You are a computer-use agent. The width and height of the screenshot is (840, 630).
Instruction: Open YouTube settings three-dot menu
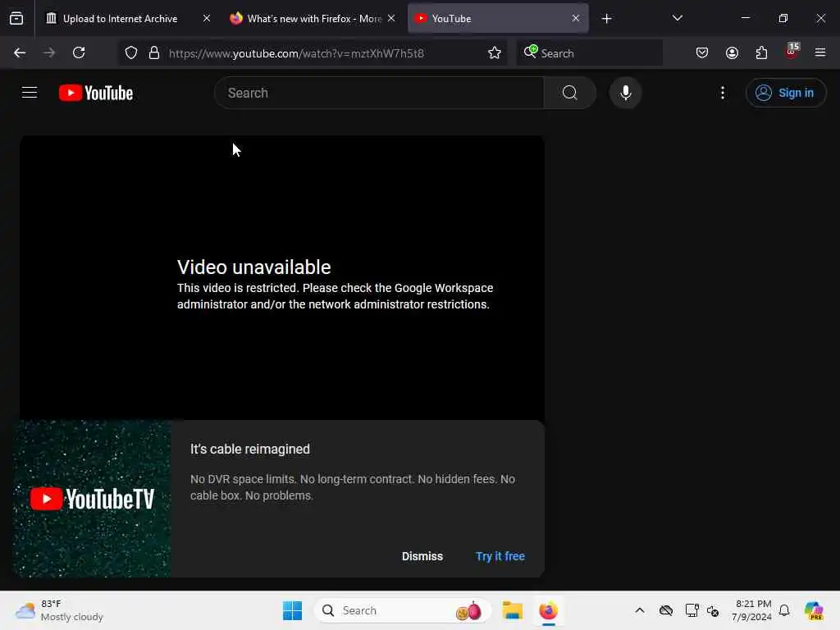point(723,93)
